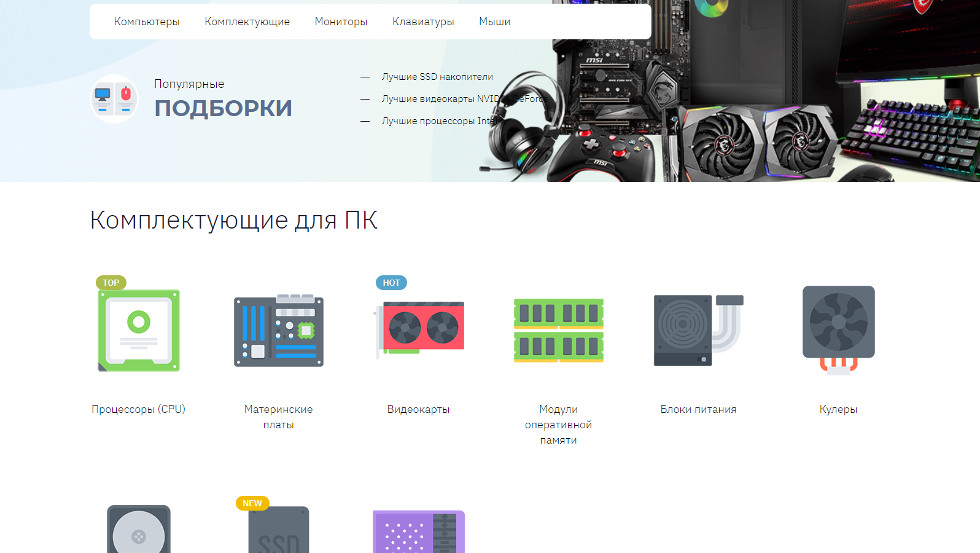Click the purple expansion card icon
Image resolution: width=980 pixels, height=553 pixels.
tap(419, 532)
